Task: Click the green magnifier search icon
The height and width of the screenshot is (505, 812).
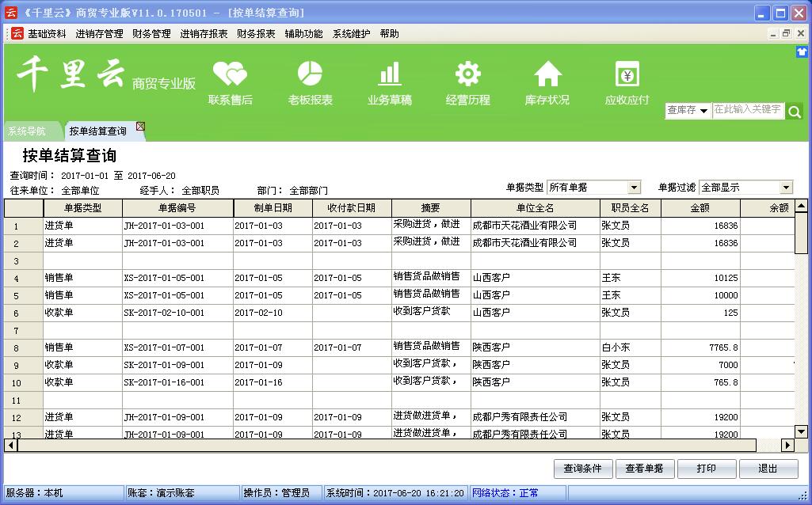Action: tap(794, 112)
